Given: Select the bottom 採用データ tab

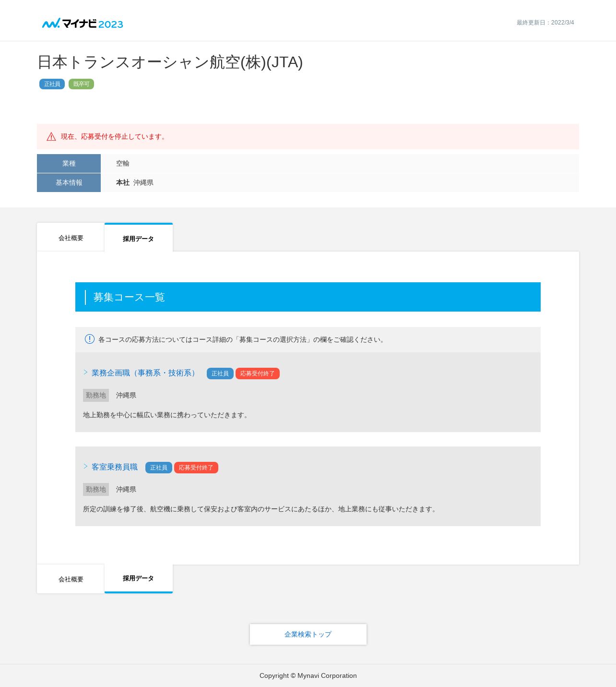Looking at the screenshot, I should (139, 579).
